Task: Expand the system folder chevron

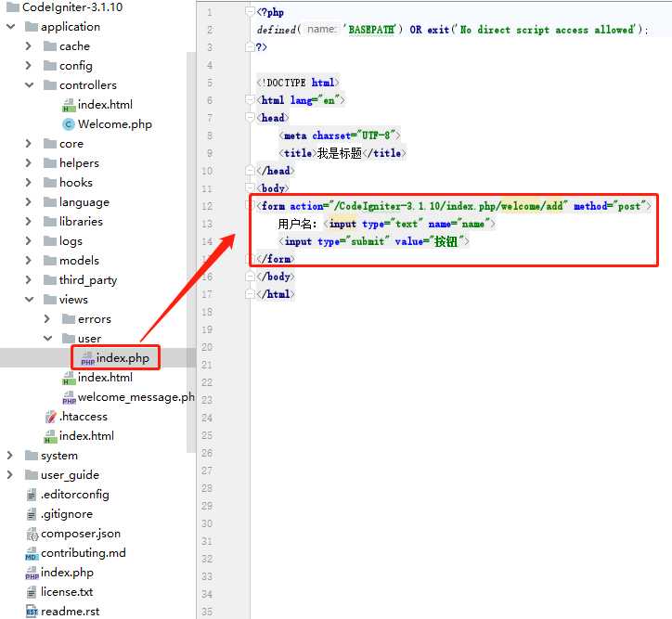Action: (x=10, y=456)
